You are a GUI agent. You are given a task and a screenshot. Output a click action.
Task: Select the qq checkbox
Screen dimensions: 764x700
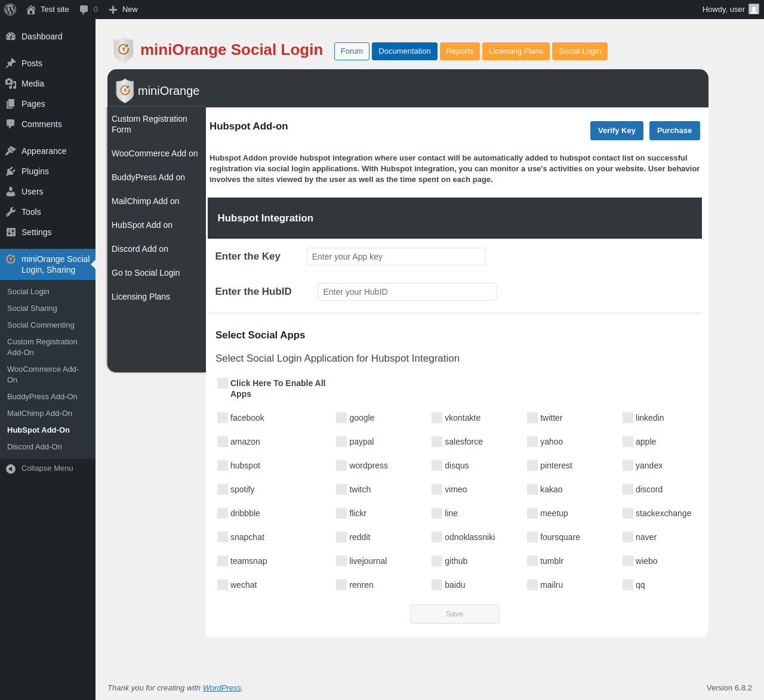point(628,585)
